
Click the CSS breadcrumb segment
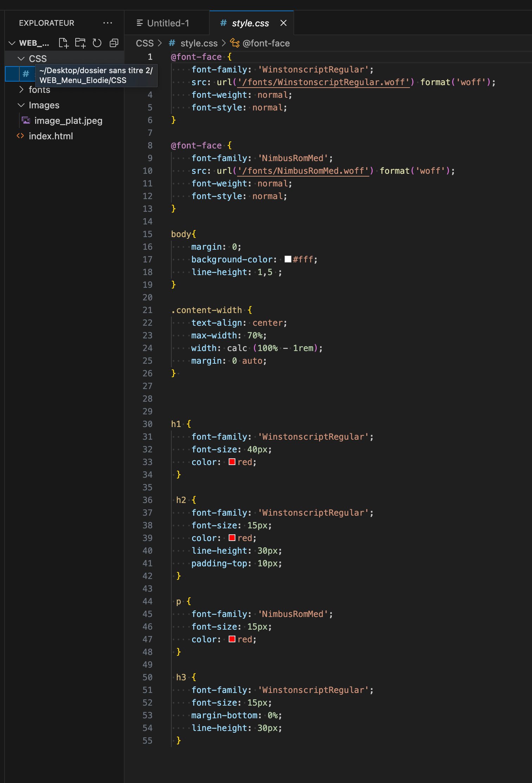[145, 43]
